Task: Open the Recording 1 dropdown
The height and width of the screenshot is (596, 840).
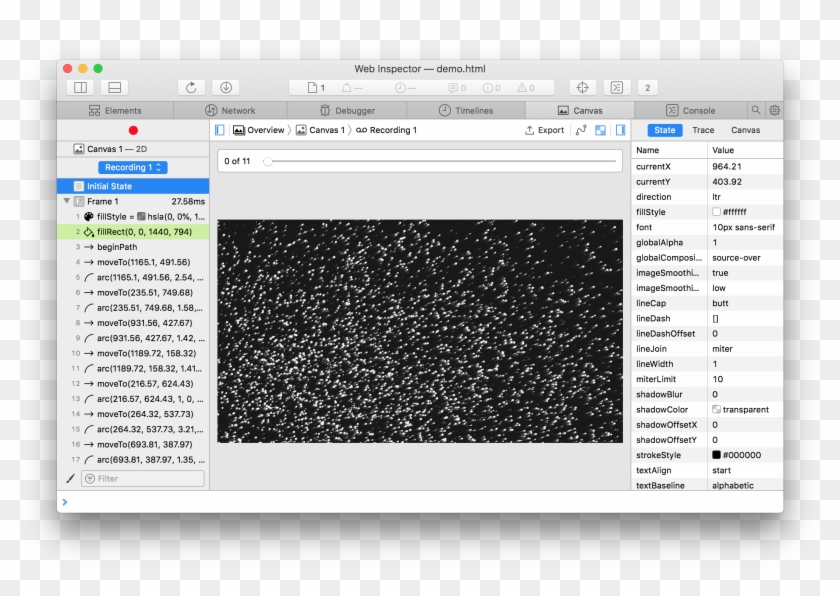Action: pyautogui.click(x=132, y=168)
